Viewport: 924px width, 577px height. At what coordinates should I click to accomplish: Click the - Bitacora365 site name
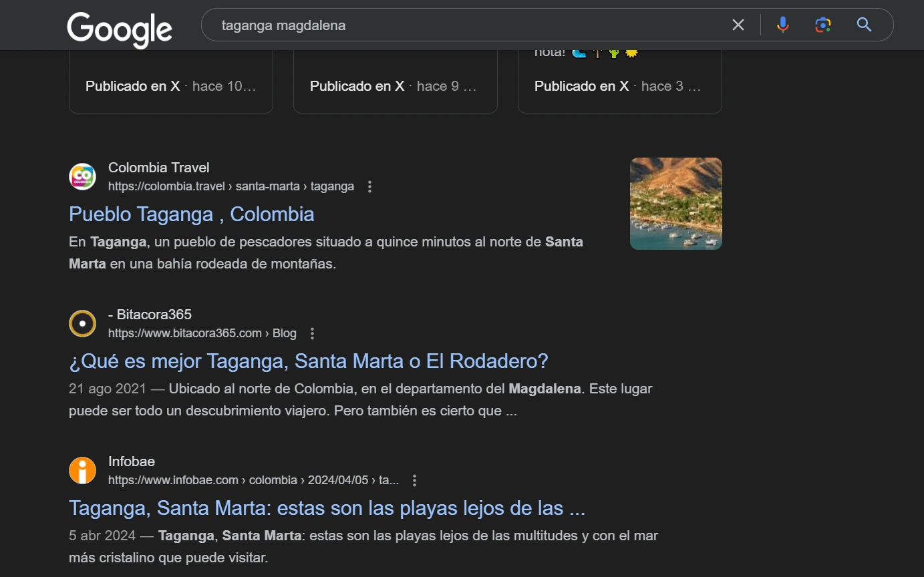click(150, 315)
